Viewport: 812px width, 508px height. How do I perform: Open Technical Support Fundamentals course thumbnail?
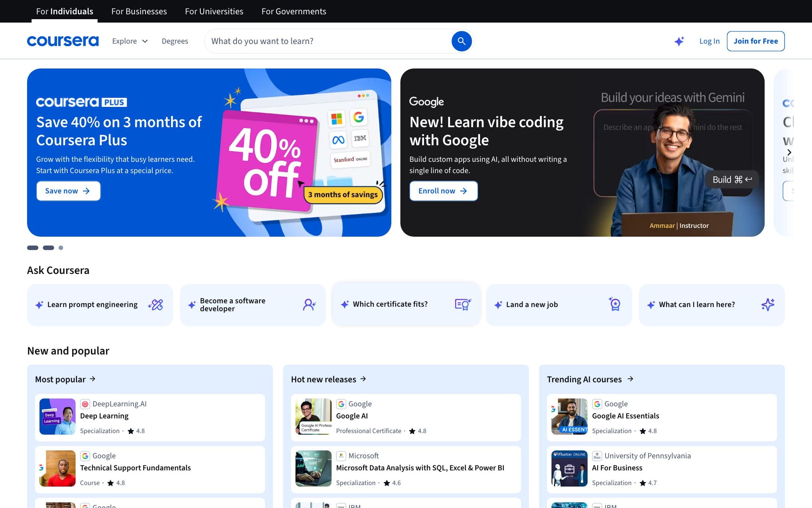click(x=58, y=468)
